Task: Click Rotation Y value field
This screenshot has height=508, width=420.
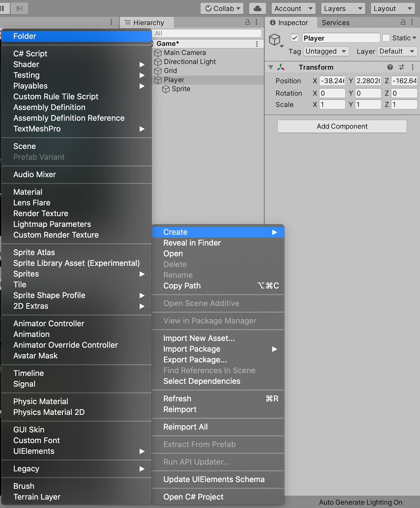Action: click(368, 93)
